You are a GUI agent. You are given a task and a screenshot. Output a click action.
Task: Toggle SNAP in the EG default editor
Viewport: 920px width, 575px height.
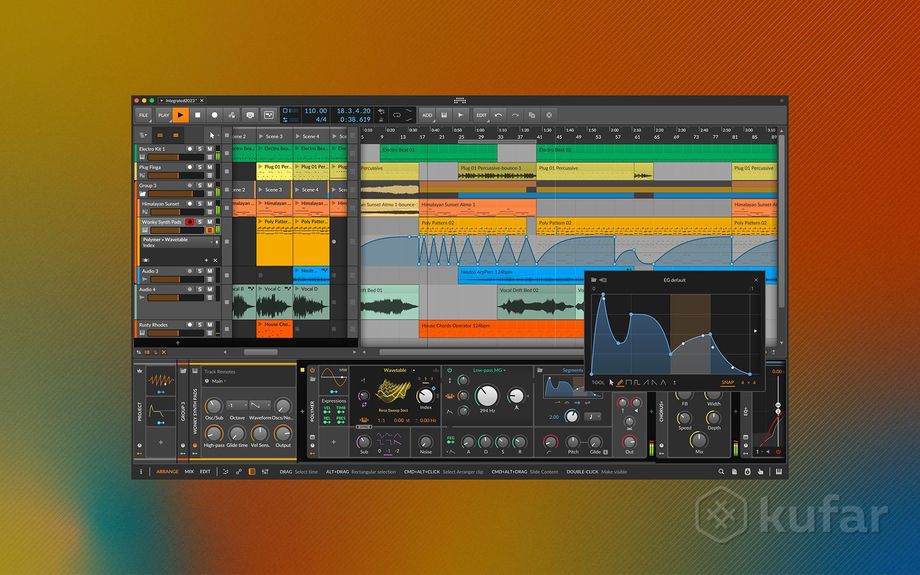[728, 383]
